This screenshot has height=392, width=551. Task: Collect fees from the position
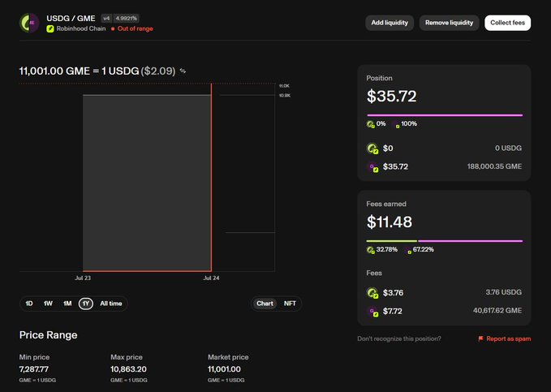(507, 23)
